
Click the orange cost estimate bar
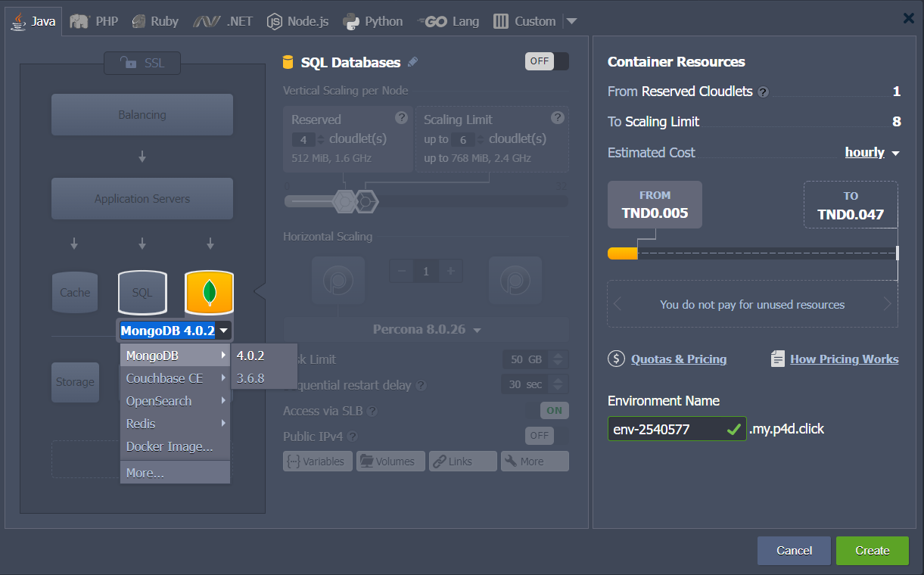point(622,253)
